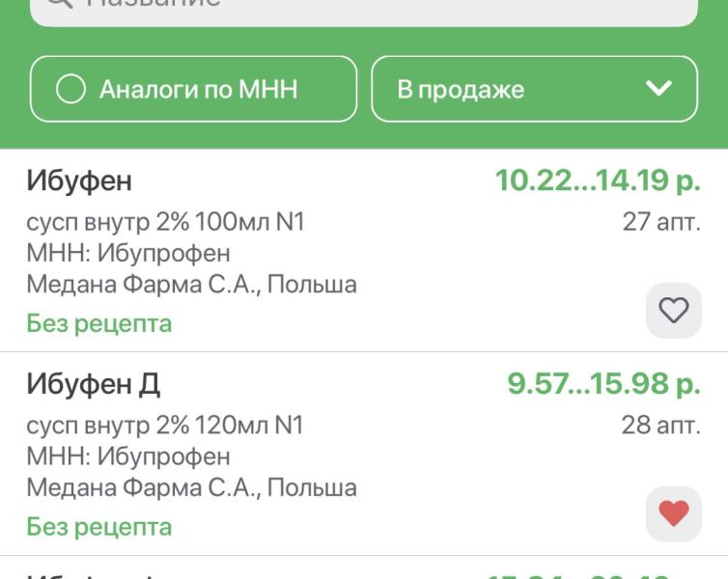The width and height of the screenshot is (728, 579).
Task: Open the сусп внутр 2% 120мл N1 description
Action: [165, 425]
